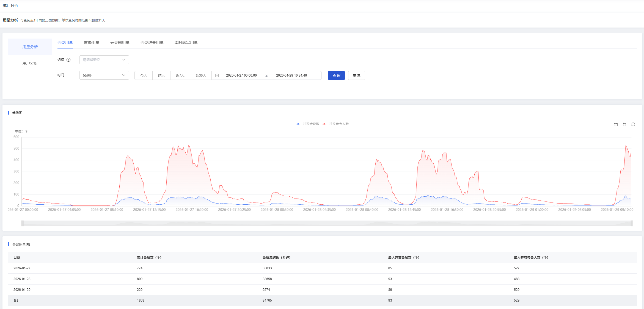
Task: Open the 请选择组织 dropdown
Action: click(x=104, y=60)
